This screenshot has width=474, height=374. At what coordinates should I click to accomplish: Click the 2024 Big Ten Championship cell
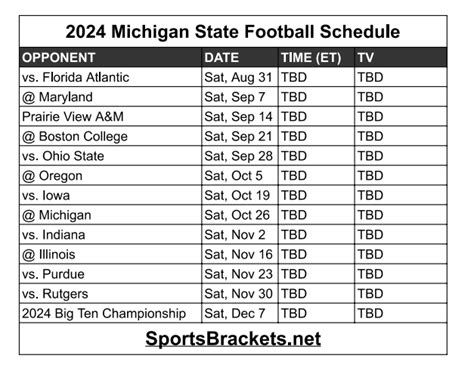coord(111,313)
